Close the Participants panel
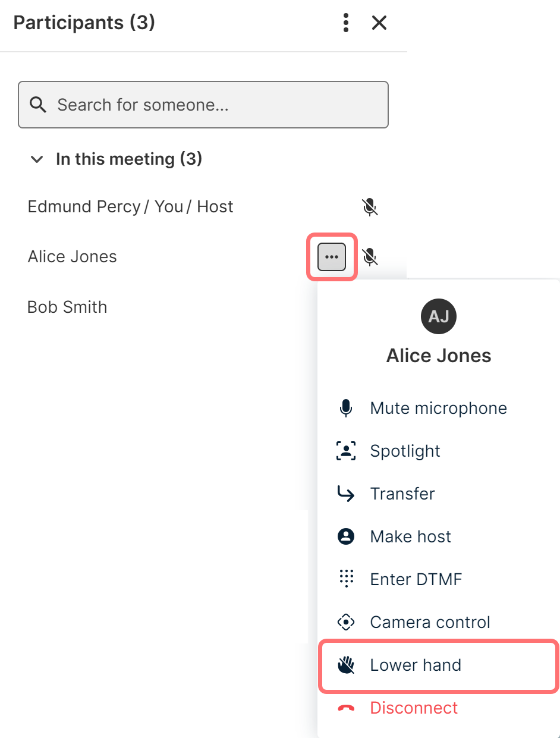 pyautogui.click(x=379, y=23)
